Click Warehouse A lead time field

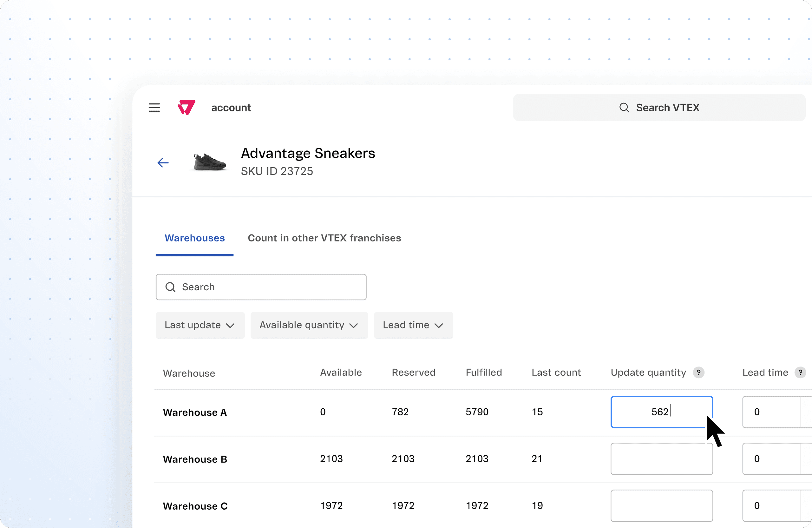click(772, 412)
